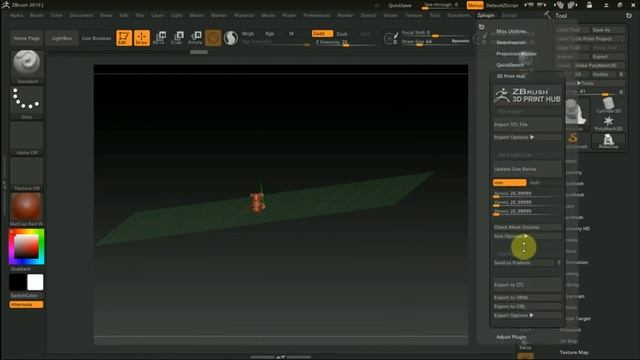Toggle the Alternate color button
Image resolution: width=640 pixels, height=360 pixels.
pos(26,304)
